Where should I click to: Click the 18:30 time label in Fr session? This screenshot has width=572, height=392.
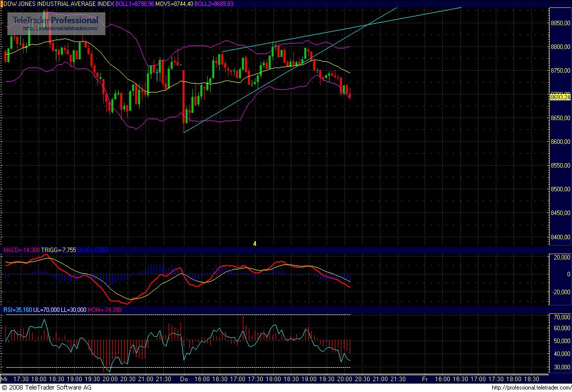531,379
